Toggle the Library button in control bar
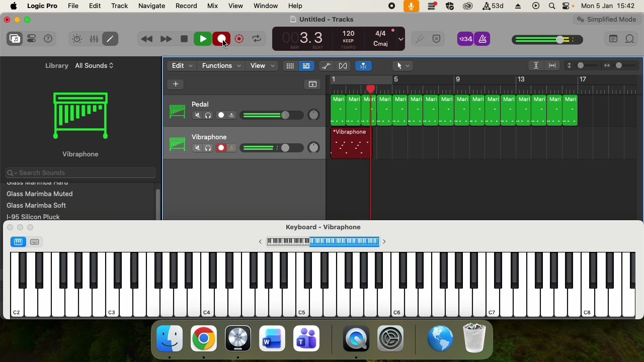Viewport: 644px width, 362px height. 15,39
